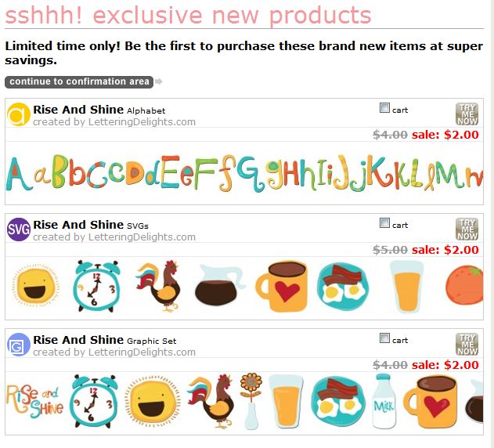This screenshot has height=448, width=494.
Task: Click the blue Graphic Set type icon
Action: coord(19,345)
